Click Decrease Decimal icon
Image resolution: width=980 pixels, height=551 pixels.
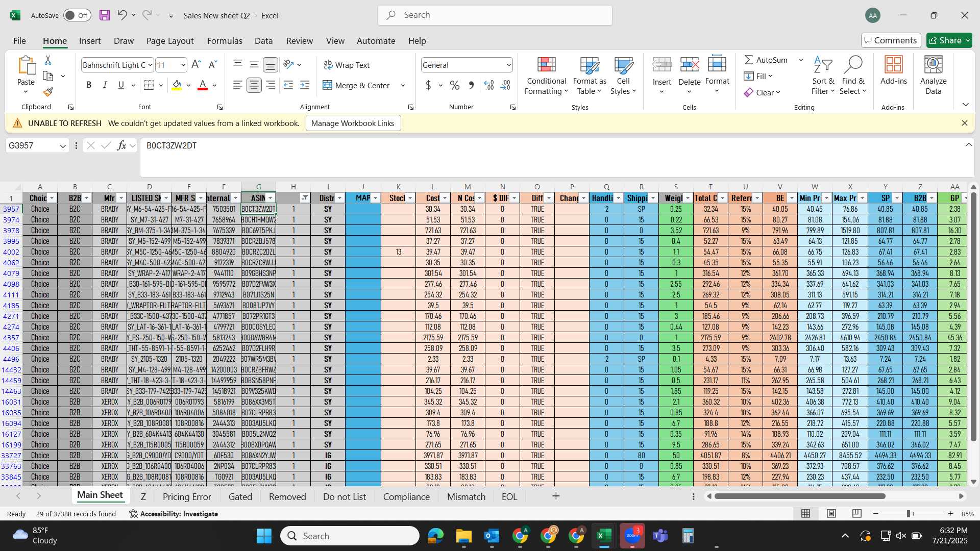point(505,85)
